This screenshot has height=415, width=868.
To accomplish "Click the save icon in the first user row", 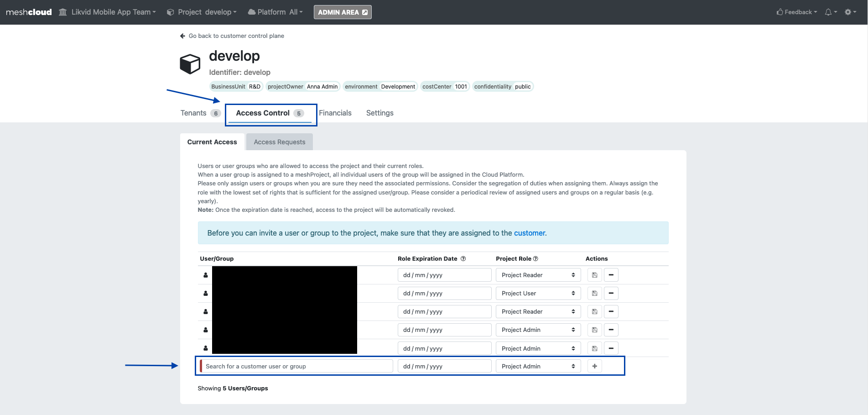I will coord(594,275).
